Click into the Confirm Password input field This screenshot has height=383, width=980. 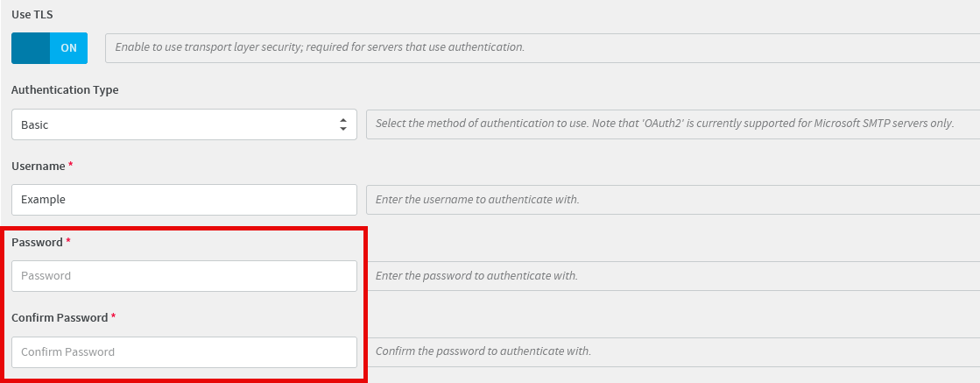[x=185, y=352]
